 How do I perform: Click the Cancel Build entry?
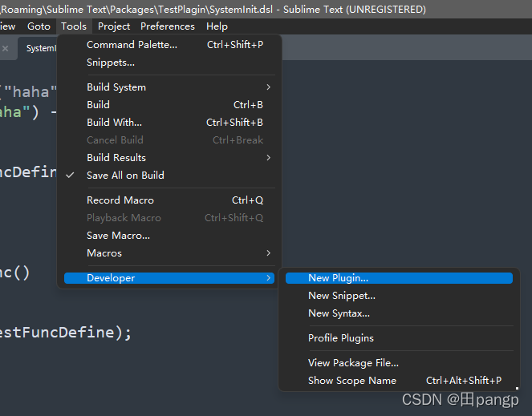tap(169, 140)
